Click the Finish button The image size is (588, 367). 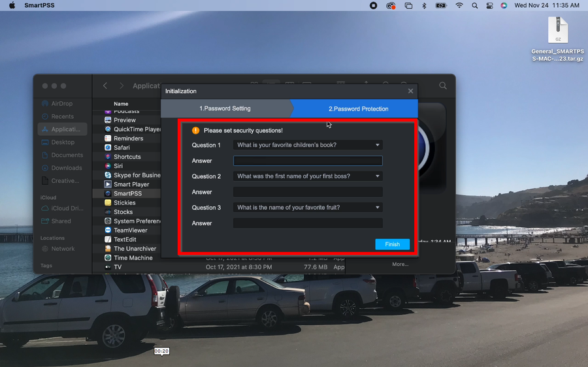[392, 244]
